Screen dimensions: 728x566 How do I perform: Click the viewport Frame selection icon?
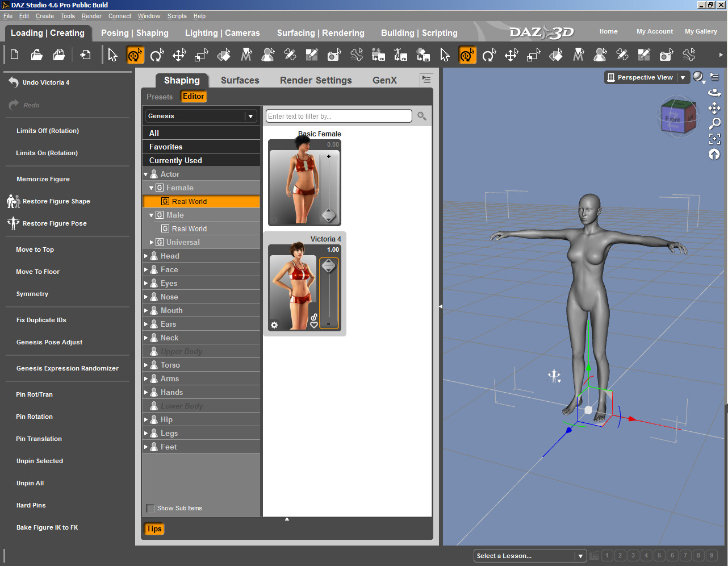(x=714, y=139)
